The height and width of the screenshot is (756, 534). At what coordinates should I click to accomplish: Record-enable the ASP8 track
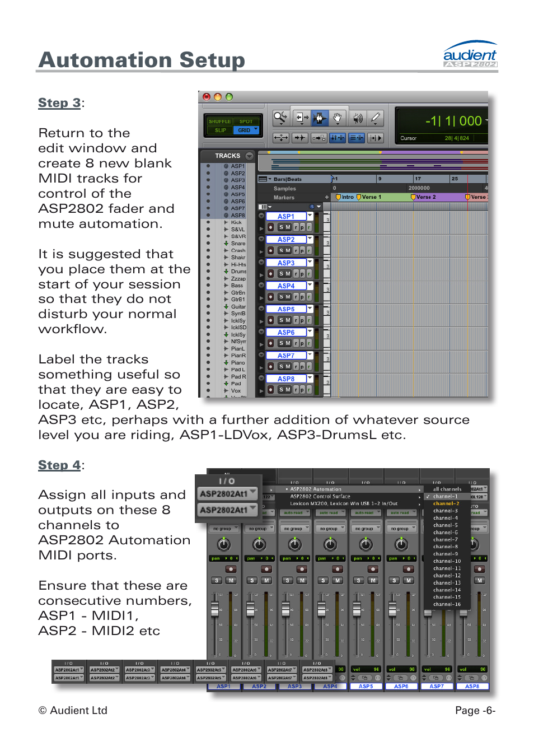(270, 389)
